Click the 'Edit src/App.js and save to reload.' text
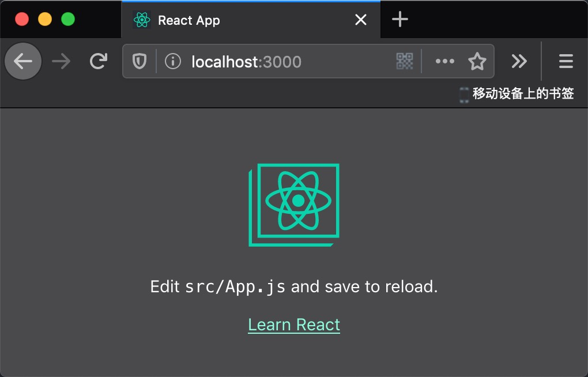The height and width of the screenshot is (377, 588). [294, 286]
